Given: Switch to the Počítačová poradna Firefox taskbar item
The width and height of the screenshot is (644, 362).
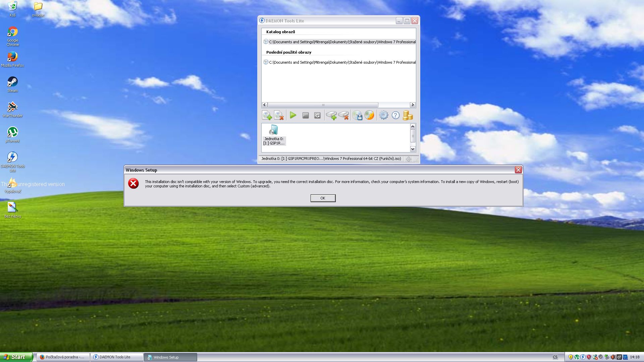Looking at the screenshot, I should [63, 357].
